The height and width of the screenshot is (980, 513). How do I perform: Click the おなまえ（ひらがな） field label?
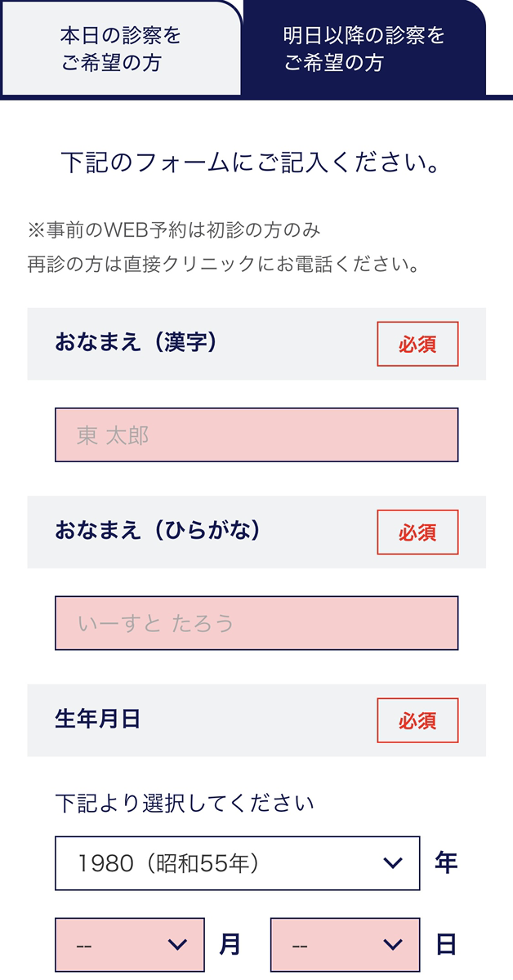[158, 531]
